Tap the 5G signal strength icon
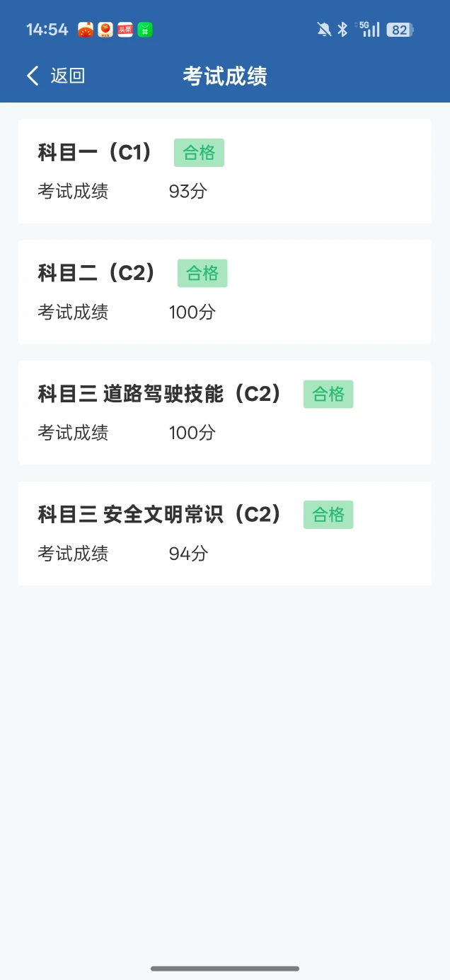450x980 pixels. pyautogui.click(x=369, y=29)
